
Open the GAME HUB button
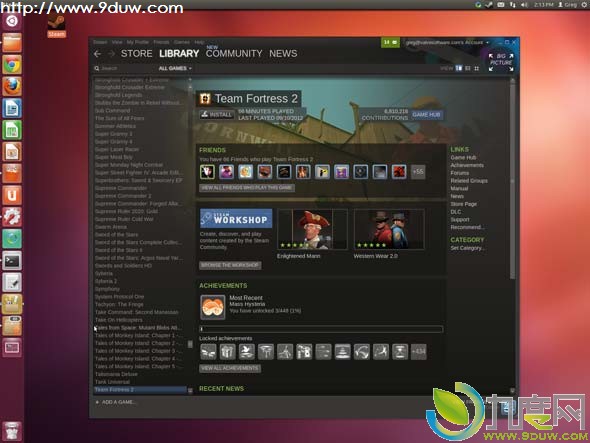pos(426,115)
